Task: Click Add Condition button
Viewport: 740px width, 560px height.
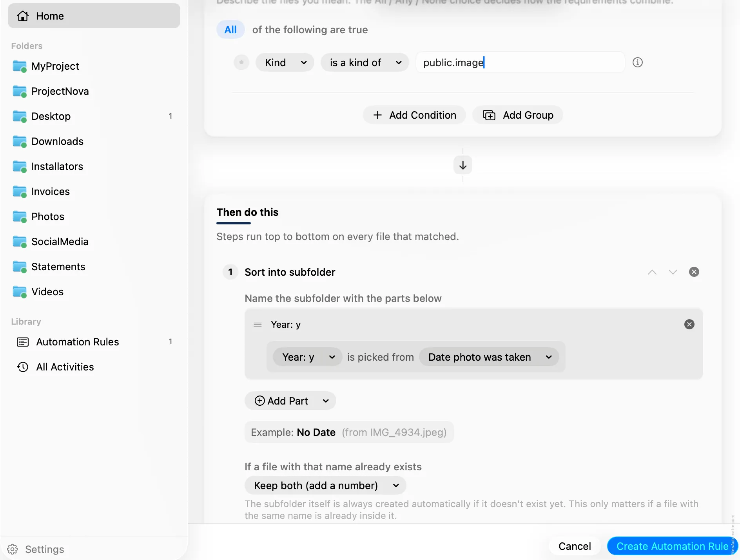Action: tap(414, 115)
